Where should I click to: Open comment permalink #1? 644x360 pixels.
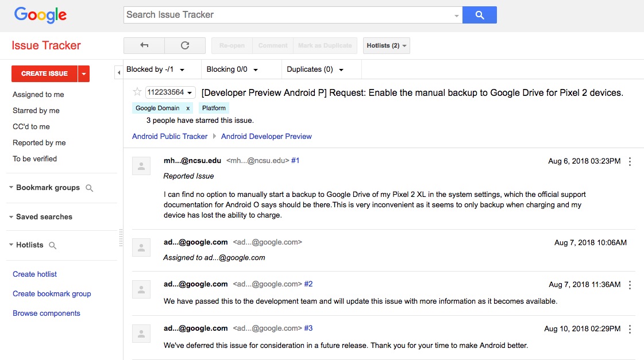coord(295,161)
